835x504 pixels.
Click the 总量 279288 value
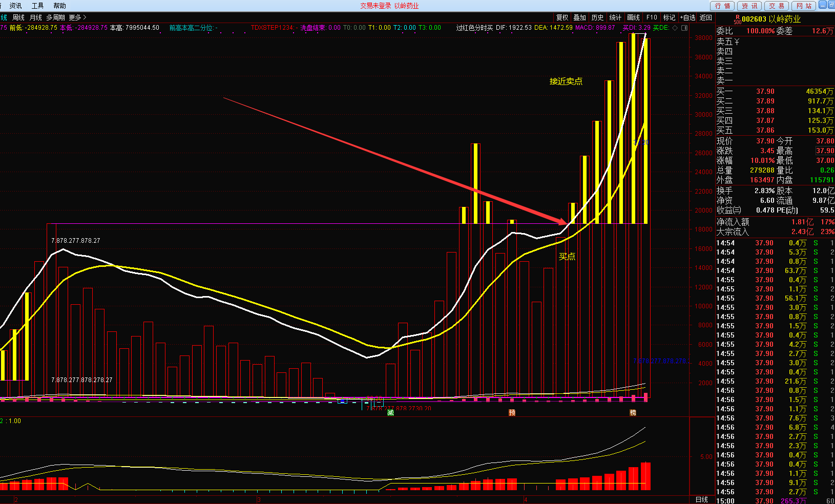762,170
